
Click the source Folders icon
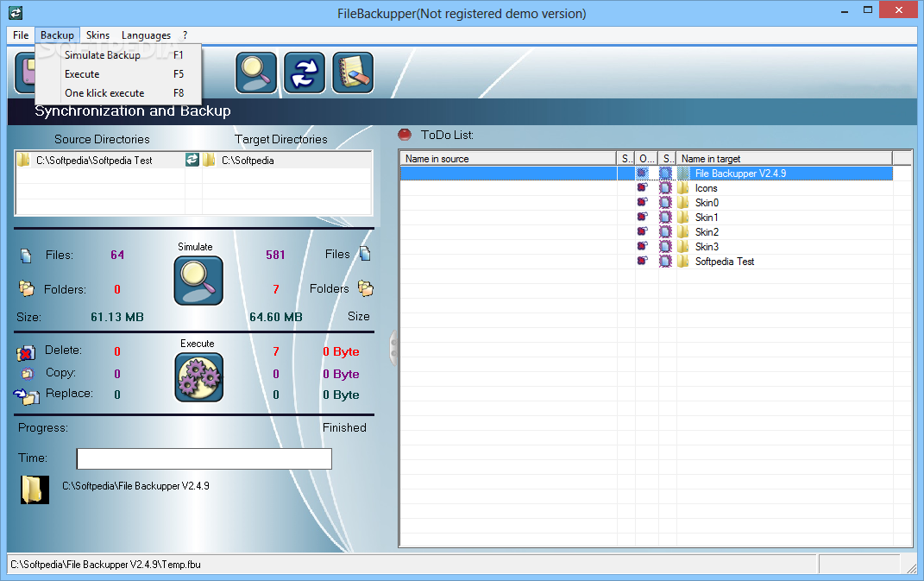tap(27, 287)
